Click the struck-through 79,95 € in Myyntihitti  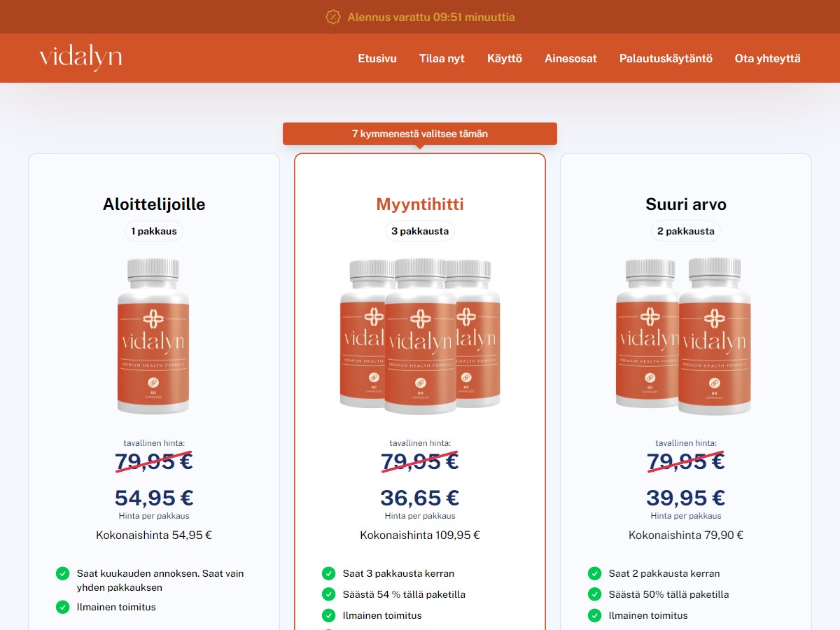coord(420,461)
